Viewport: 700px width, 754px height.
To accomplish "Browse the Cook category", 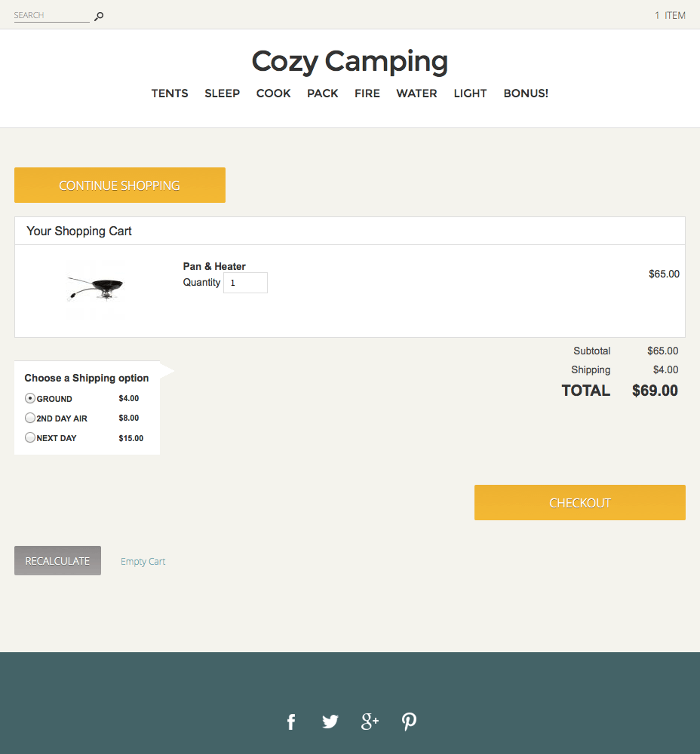I will point(273,93).
